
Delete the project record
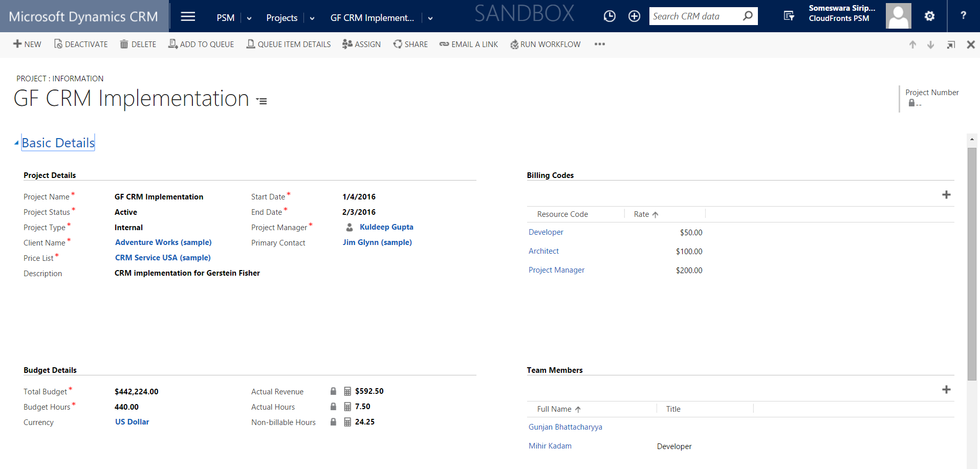(138, 44)
